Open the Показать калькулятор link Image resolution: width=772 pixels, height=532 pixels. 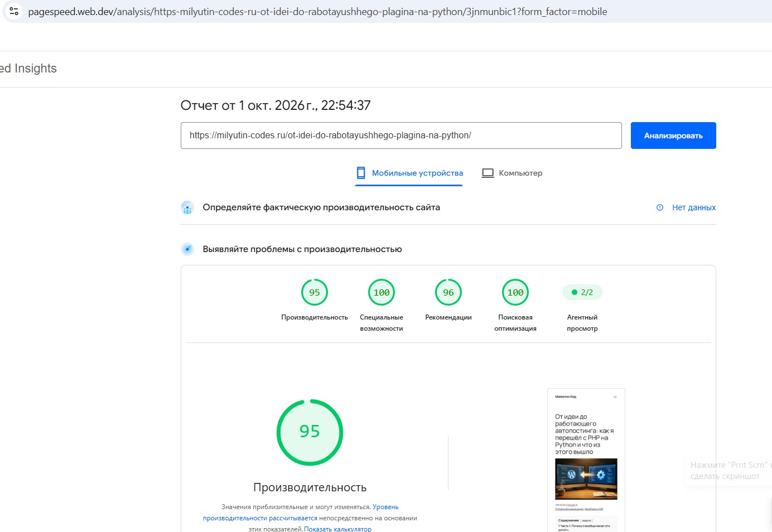coord(337,529)
